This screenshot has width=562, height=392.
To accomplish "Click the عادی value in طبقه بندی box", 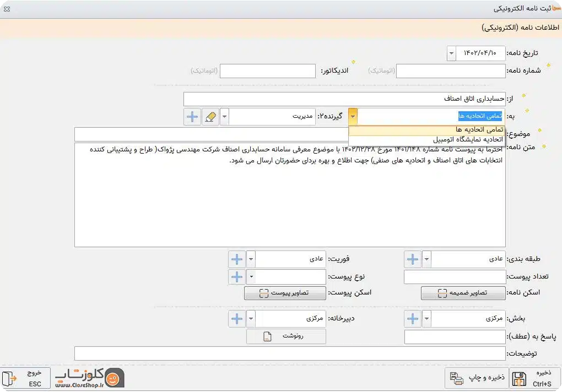I will [x=496, y=259].
